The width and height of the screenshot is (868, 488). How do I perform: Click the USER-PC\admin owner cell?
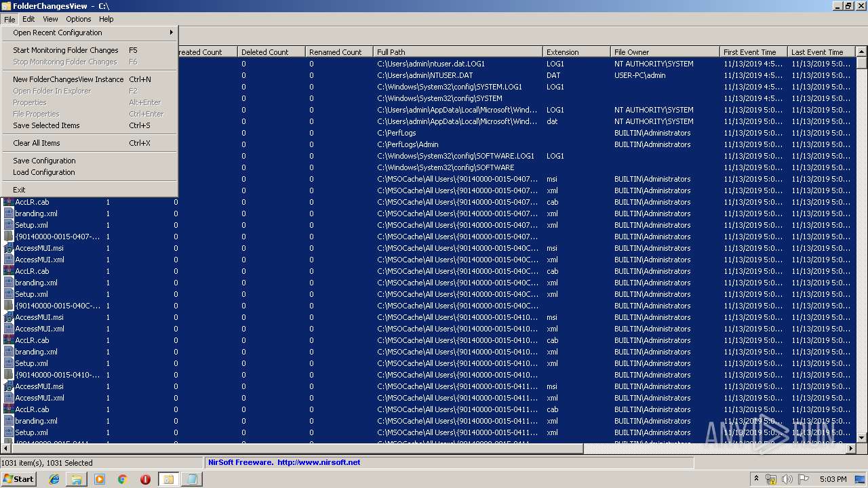[x=639, y=75]
